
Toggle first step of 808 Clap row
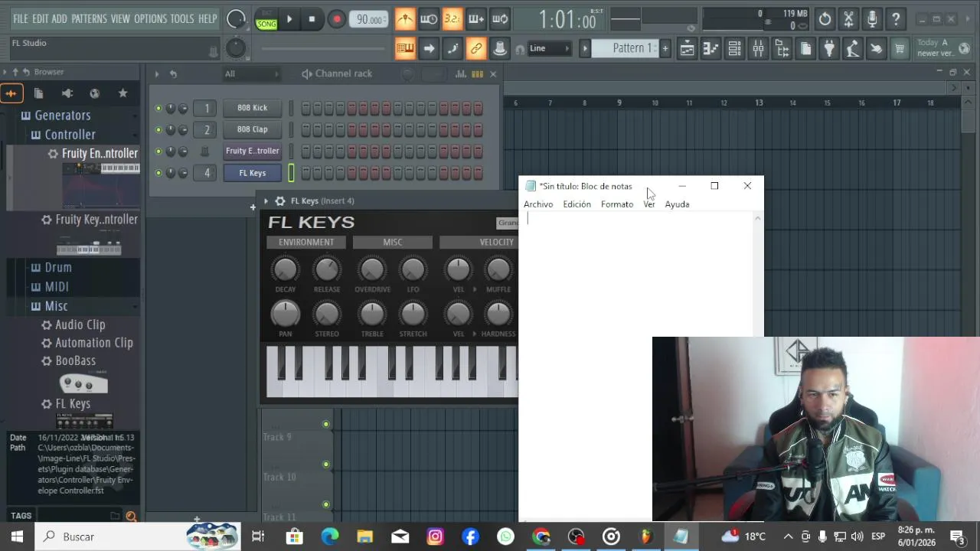click(x=306, y=130)
